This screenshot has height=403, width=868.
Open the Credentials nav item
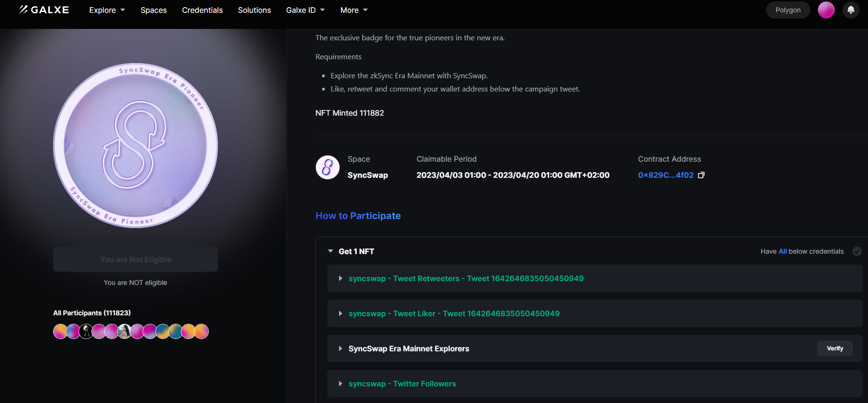[202, 10]
